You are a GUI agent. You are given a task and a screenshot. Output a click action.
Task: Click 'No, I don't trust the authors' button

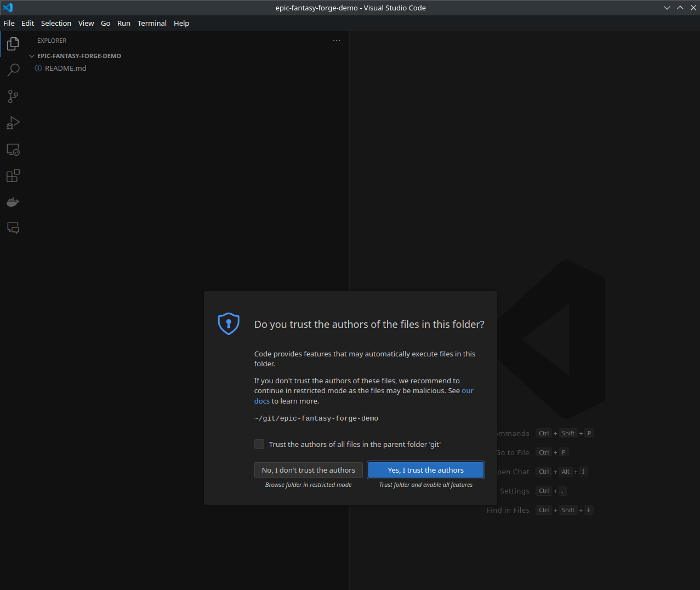click(309, 470)
